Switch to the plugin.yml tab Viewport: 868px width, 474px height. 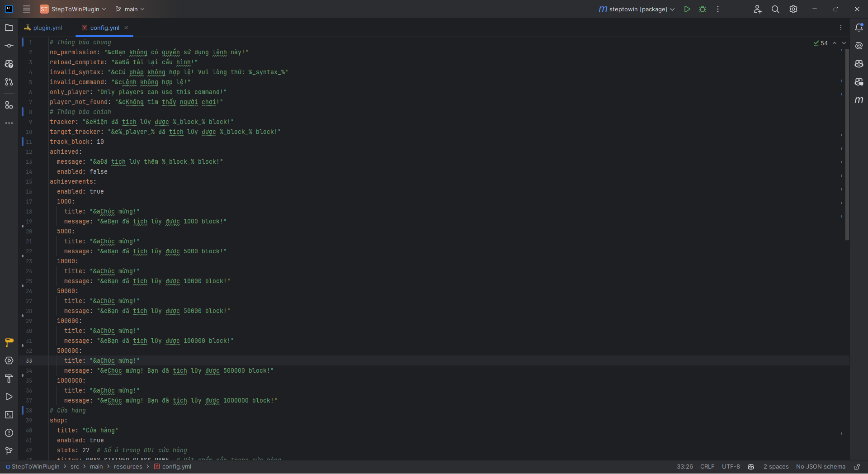click(47, 28)
